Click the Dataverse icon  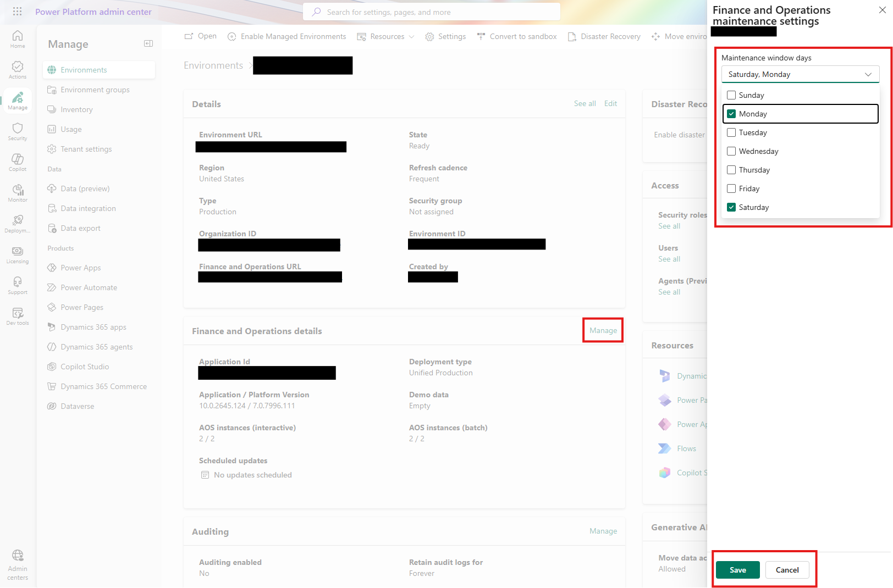(x=52, y=406)
